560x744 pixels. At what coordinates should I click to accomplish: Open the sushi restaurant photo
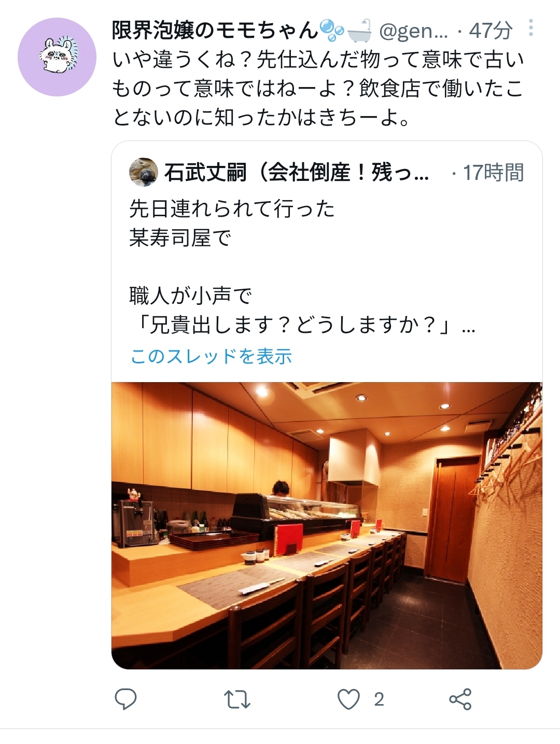[327, 526]
